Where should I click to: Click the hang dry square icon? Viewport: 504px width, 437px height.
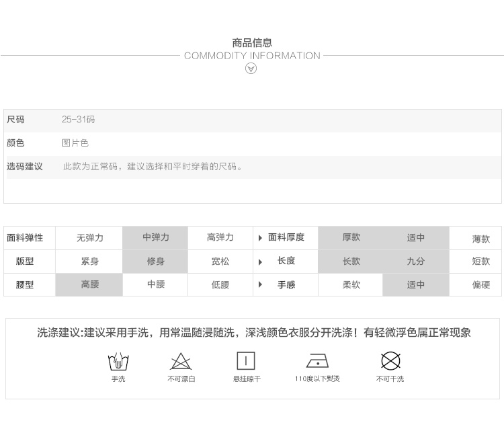click(x=246, y=361)
